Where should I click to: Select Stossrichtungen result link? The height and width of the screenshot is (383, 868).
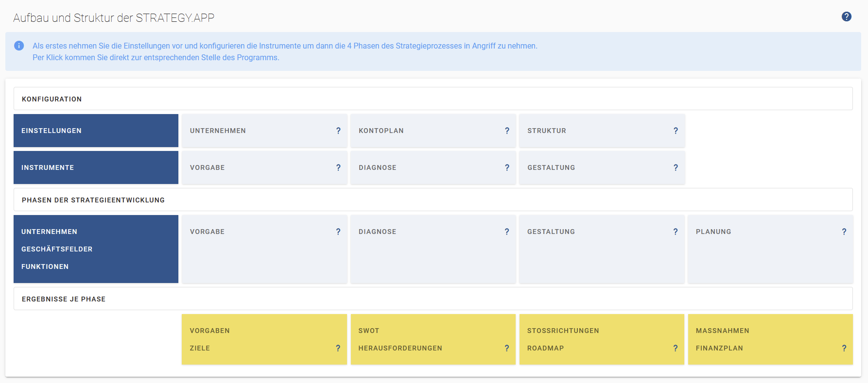563,331
